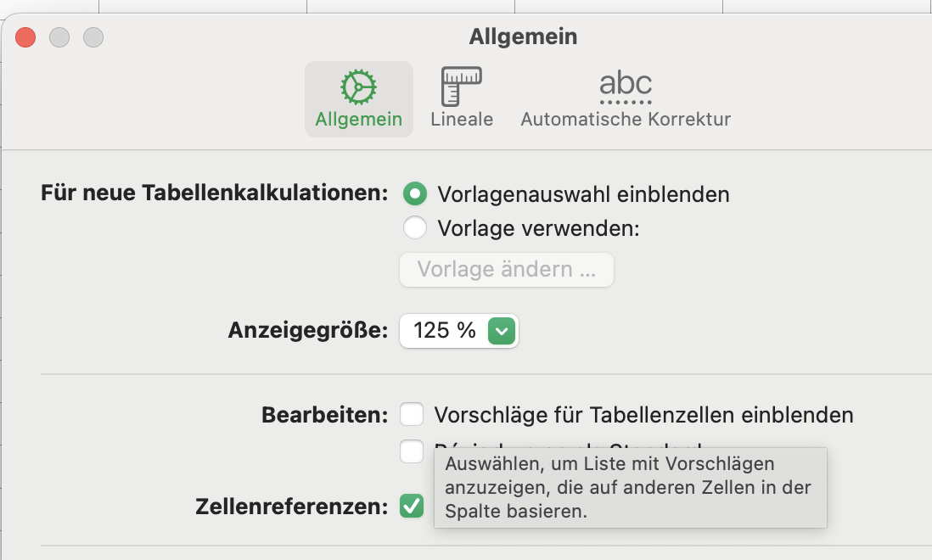This screenshot has width=932, height=560.
Task: Click the Vorschläge für Tabellenzellen einblenden label
Action: pos(643,415)
